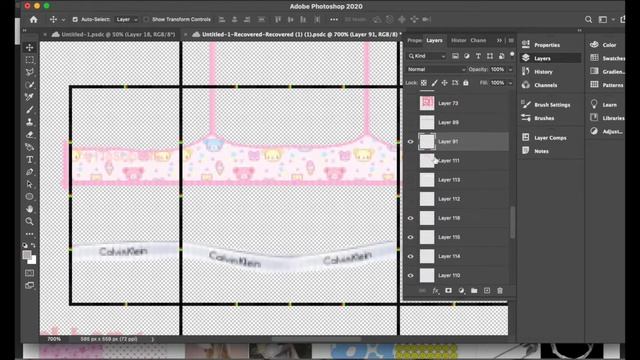Switch to the Channels panel tab
Screen dimensions: 640x360
(x=478, y=40)
